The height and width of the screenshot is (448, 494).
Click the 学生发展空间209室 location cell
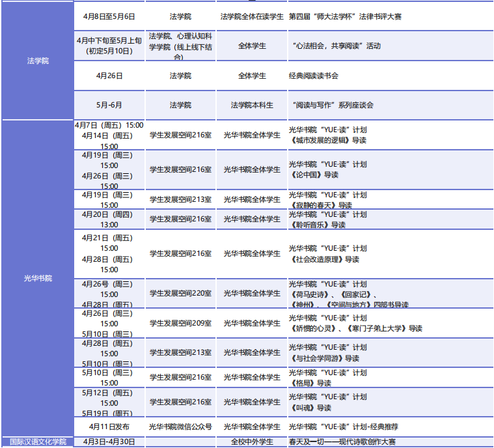(180, 323)
